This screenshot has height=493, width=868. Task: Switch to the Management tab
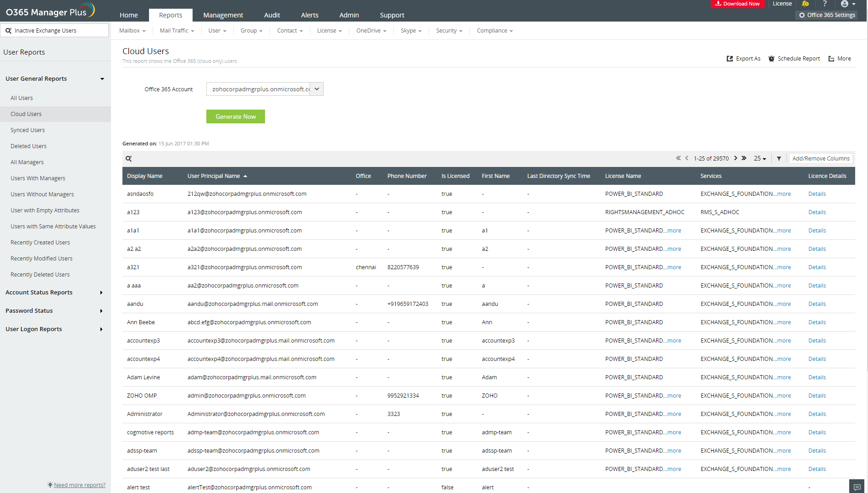point(223,15)
